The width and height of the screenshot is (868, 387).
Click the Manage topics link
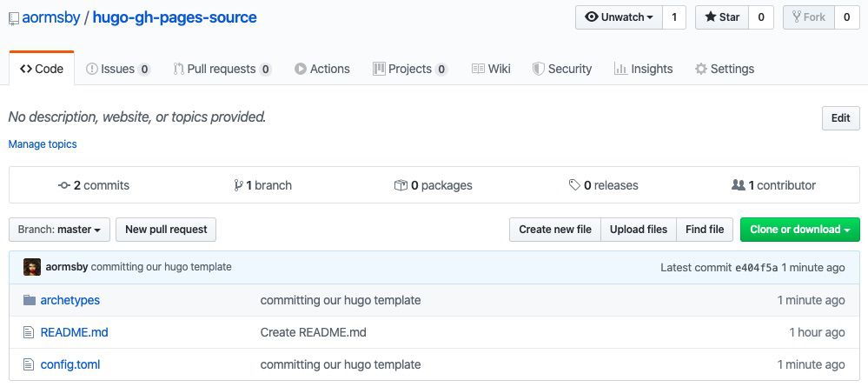tap(43, 144)
